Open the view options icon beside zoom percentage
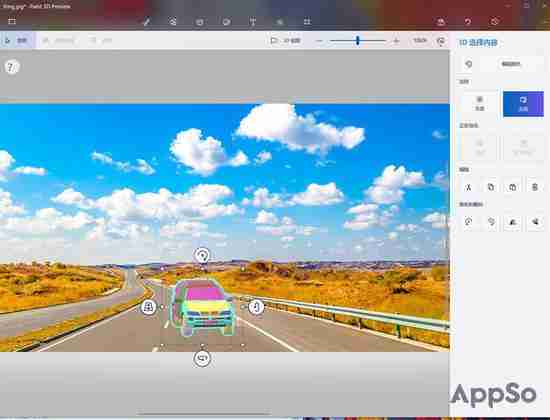The image size is (550, 420). [441, 41]
